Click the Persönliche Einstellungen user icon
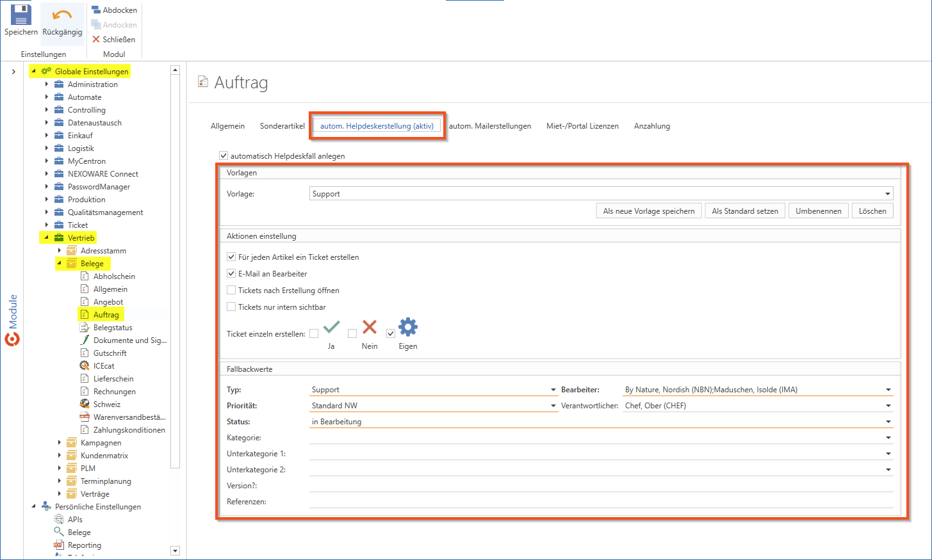The width and height of the screenshot is (932, 560). [x=46, y=506]
